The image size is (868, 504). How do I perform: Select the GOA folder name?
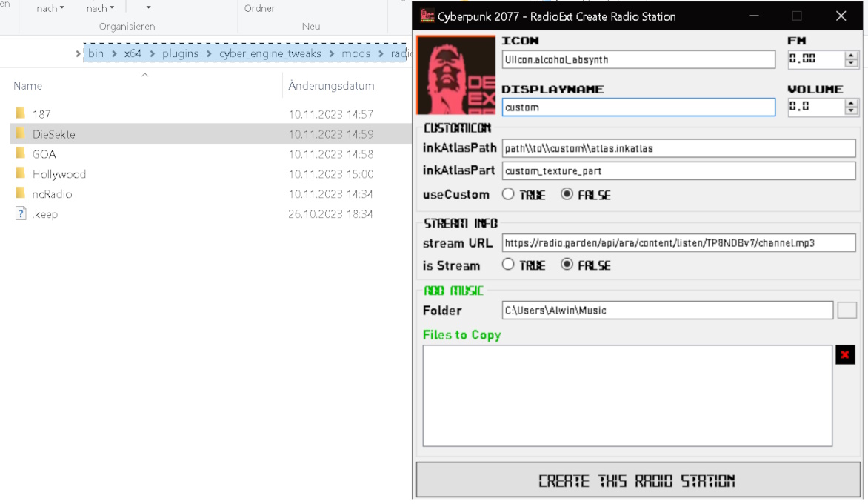(44, 154)
